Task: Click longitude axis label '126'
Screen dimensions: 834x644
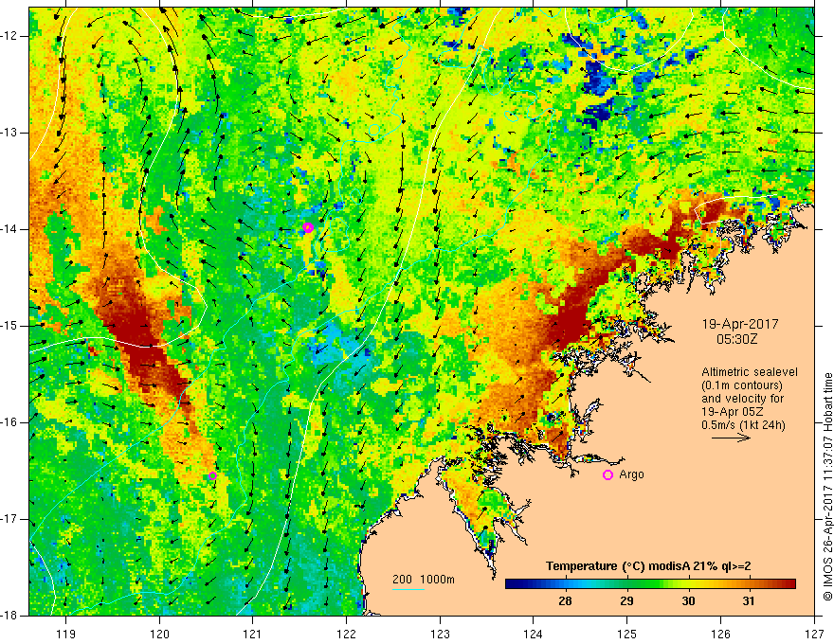Action: pyautogui.click(x=720, y=634)
